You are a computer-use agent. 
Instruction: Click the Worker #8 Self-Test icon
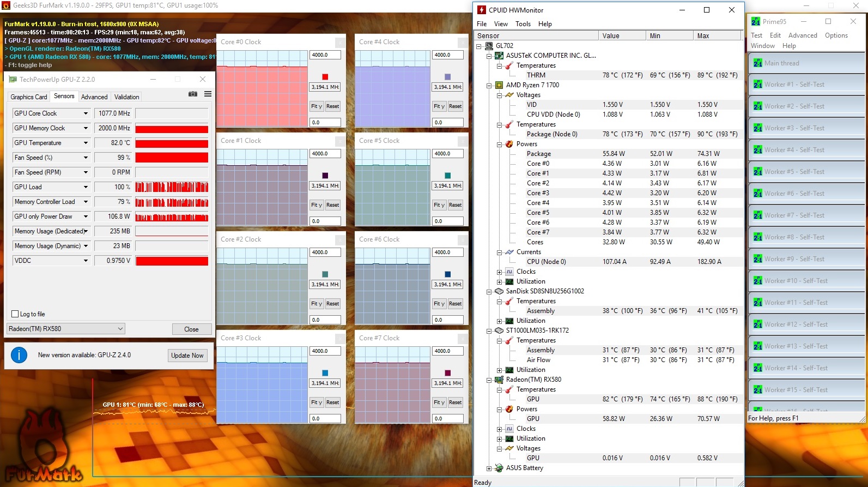758,237
